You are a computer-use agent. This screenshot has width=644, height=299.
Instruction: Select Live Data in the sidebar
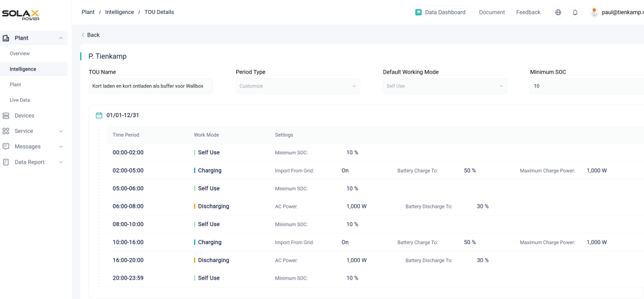20,100
